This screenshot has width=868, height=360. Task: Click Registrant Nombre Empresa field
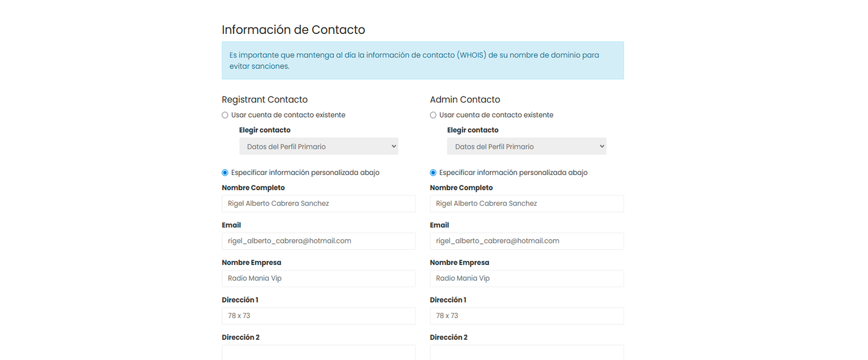pos(318,279)
